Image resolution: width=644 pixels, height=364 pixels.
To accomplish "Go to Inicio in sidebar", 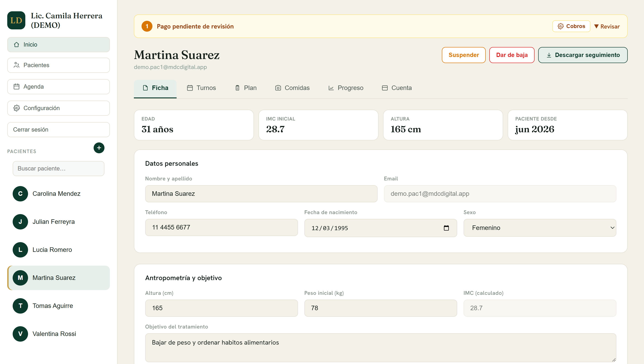I will tap(59, 45).
